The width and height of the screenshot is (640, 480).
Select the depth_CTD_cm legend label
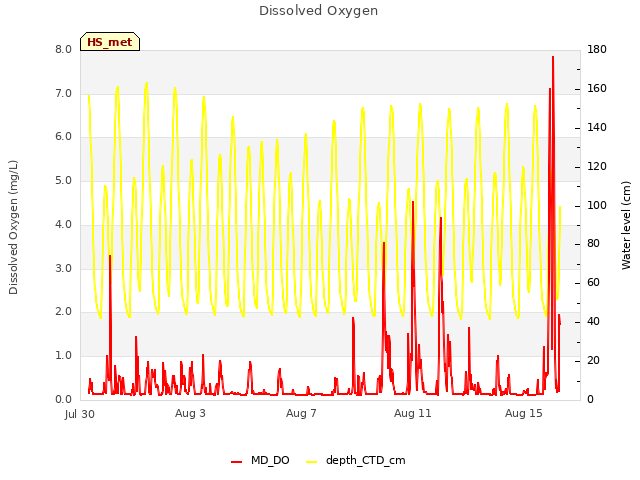(x=366, y=460)
